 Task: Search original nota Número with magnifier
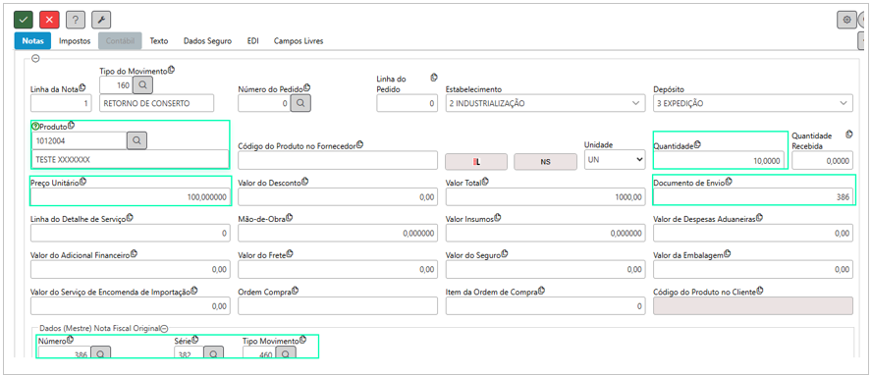pos(101,354)
